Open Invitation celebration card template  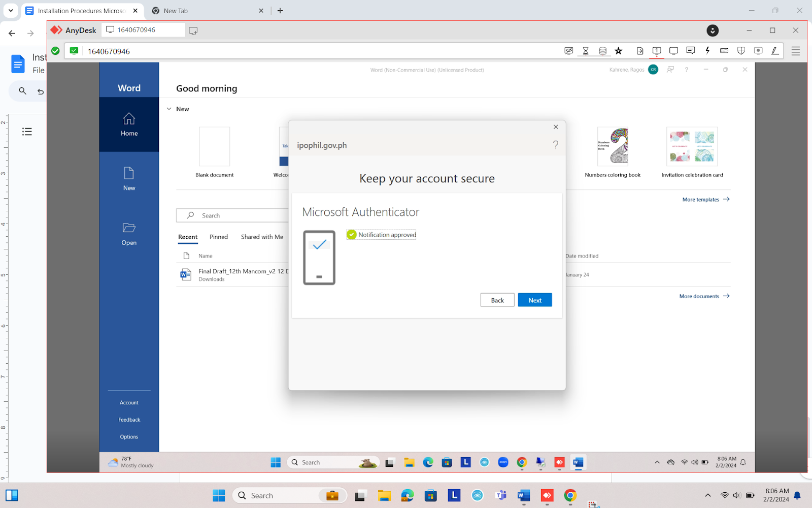pyautogui.click(x=692, y=146)
